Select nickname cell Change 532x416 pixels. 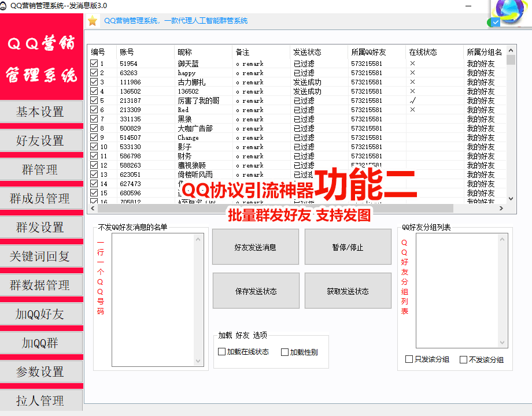point(188,138)
